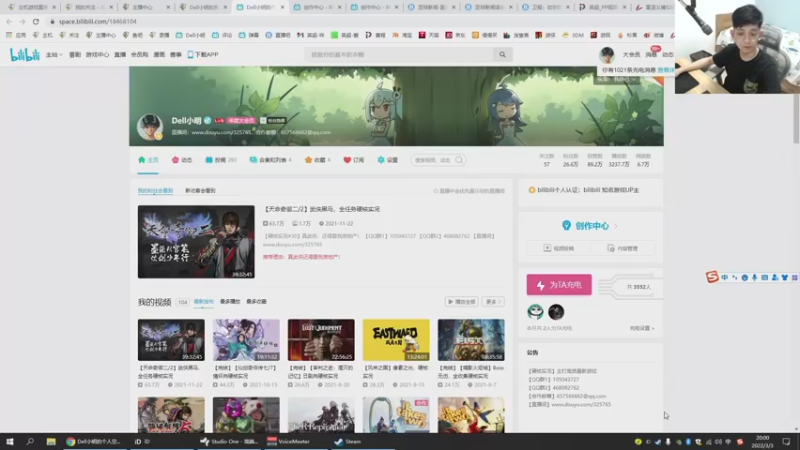Select the 最新发布 sort tab
The height and width of the screenshot is (450, 800).
(204, 302)
